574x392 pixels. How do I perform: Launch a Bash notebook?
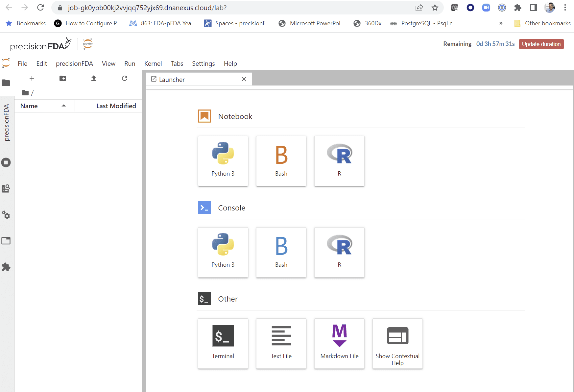click(281, 161)
